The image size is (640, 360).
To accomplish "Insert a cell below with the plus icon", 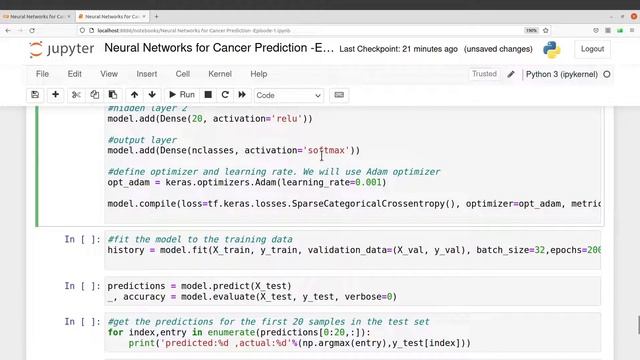I will click(56, 95).
